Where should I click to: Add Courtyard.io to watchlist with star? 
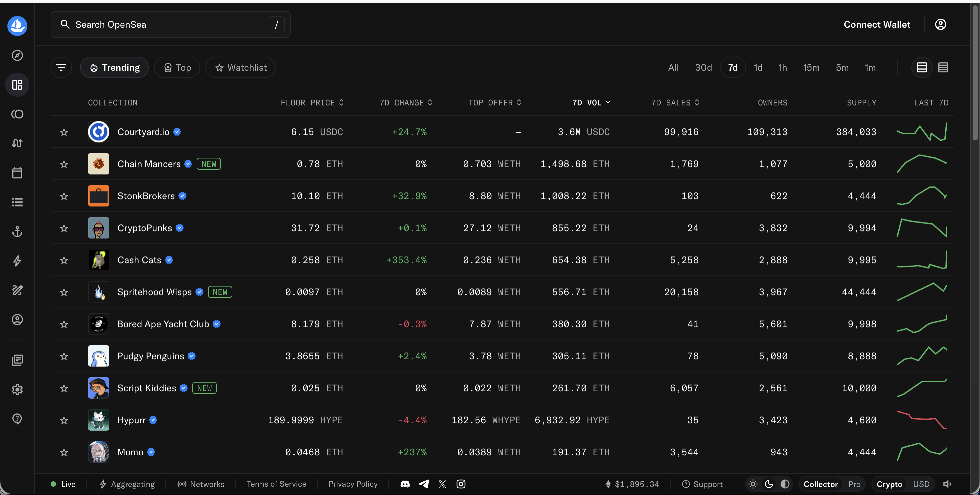[x=64, y=132]
